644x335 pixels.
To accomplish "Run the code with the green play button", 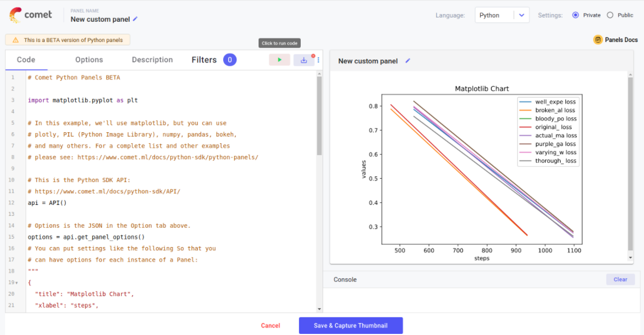I will coord(279,60).
